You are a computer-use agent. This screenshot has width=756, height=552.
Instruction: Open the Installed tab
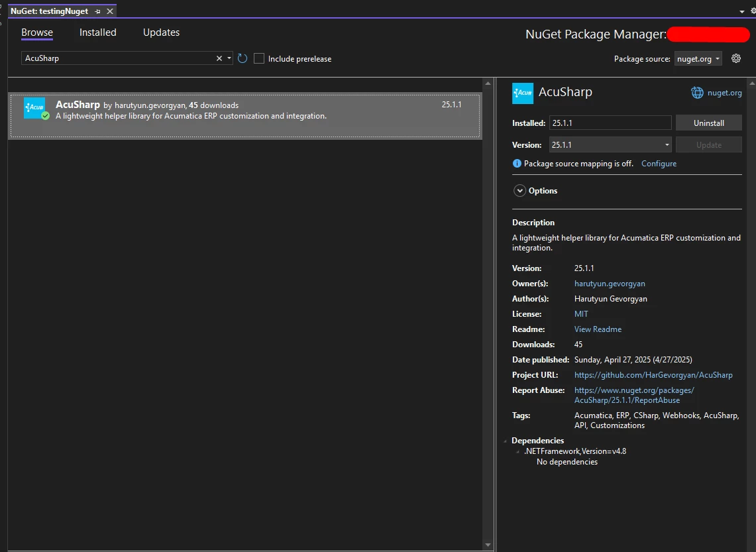pyautogui.click(x=98, y=32)
